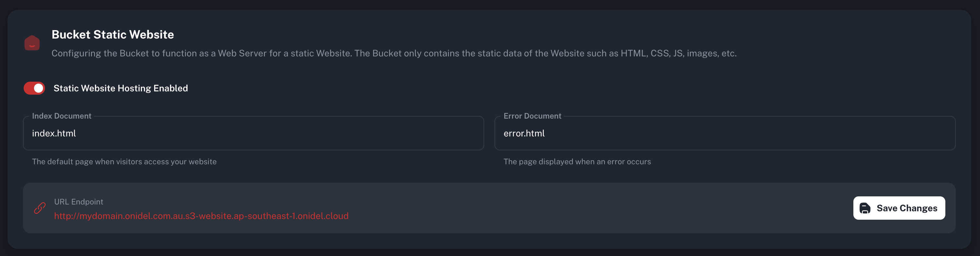The width and height of the screenshot is (980, 256).
Task: Click the white knob of the hosting switch
Action: (x=39, y=88)
